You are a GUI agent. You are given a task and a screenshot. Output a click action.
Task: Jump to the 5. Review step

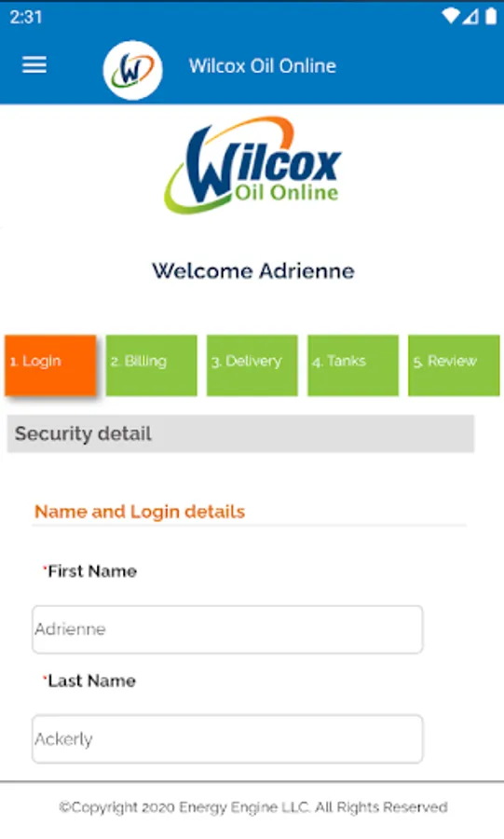[x=454, y=365]
